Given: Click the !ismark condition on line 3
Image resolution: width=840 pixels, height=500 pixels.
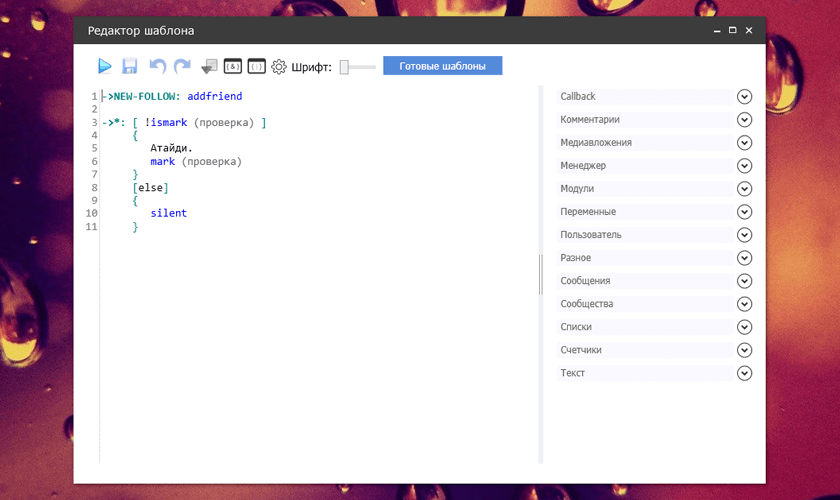Looking at the screenshot, I should tap(166, 123).
